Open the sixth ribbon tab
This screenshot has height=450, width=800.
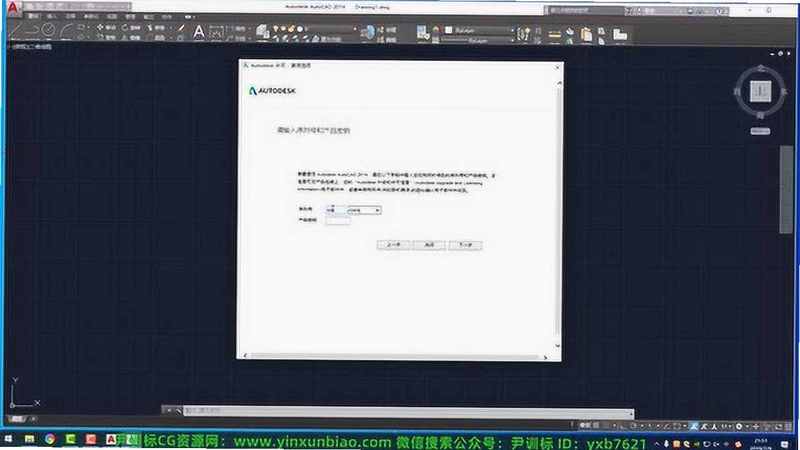point(130,17)
